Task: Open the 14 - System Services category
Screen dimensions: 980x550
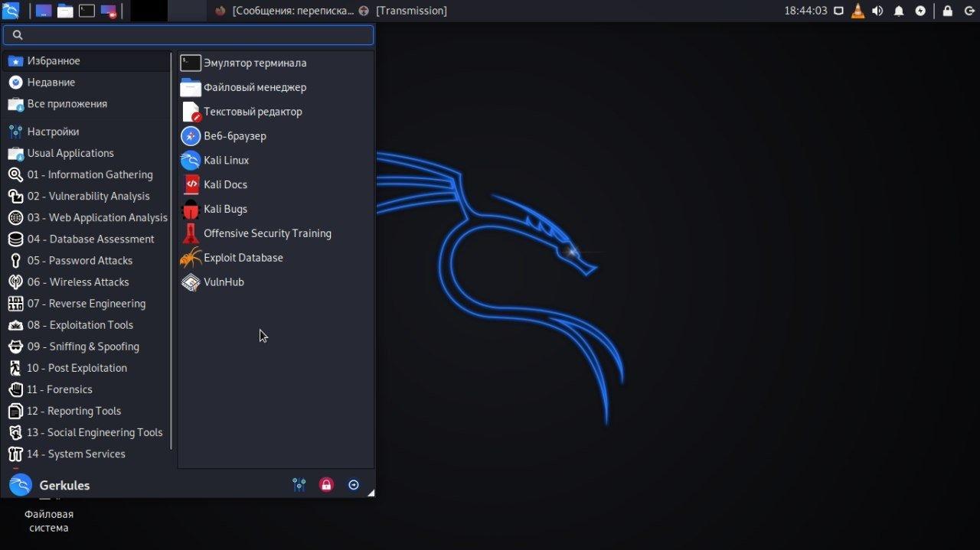Action: coord(87,453)
